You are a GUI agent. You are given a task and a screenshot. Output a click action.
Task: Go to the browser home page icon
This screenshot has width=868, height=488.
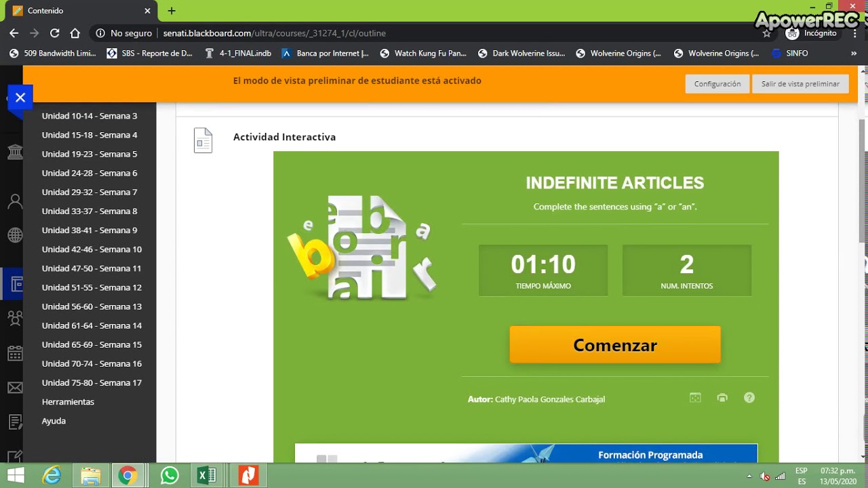(x=75, y=33)
